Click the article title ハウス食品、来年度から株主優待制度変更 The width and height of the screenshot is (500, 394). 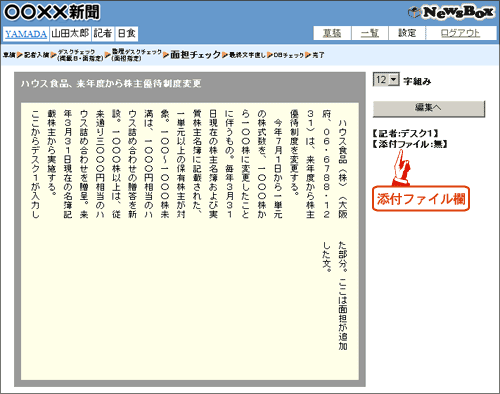coord(111,83)
